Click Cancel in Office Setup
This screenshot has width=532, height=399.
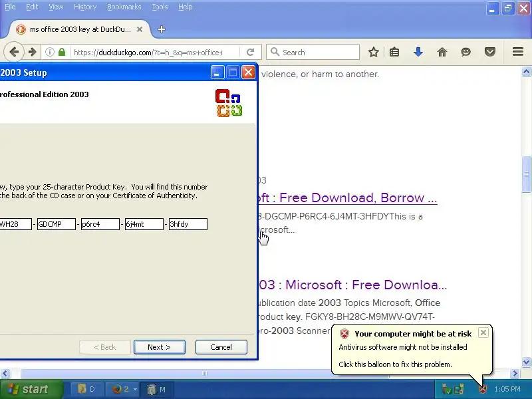click(221, 347)
